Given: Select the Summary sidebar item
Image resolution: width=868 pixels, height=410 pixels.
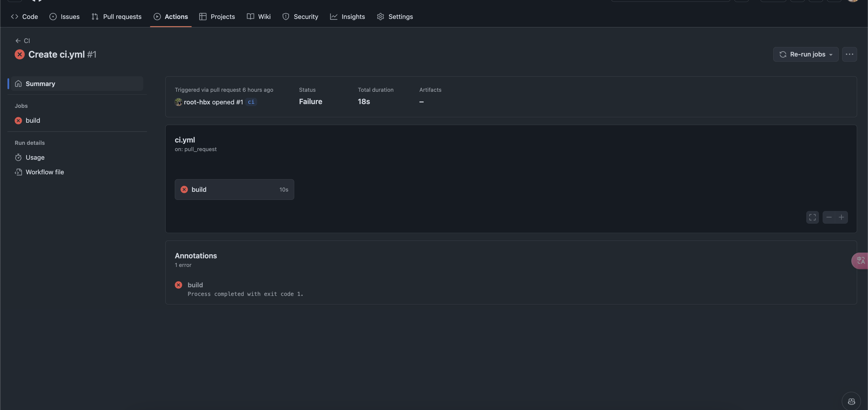Looking at the screenshot, I should tap(40, 83).
